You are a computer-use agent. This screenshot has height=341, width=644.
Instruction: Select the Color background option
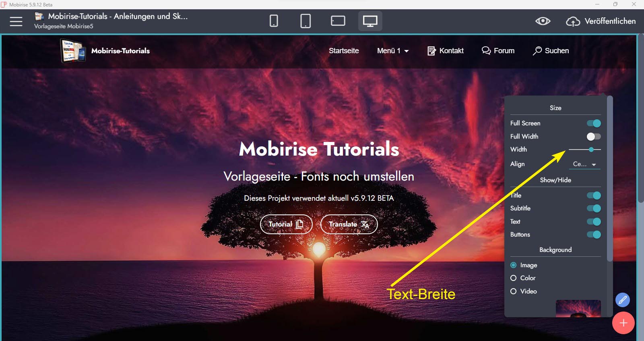tap(514, 278)
